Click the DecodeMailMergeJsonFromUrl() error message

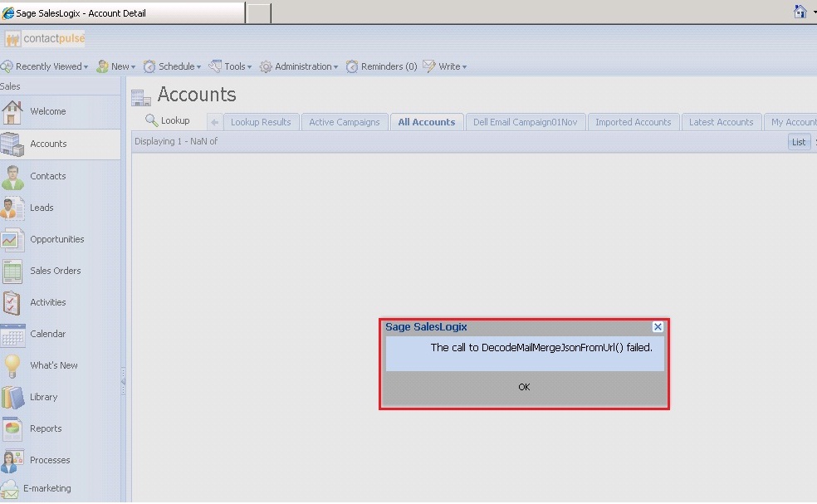[541, 348]
